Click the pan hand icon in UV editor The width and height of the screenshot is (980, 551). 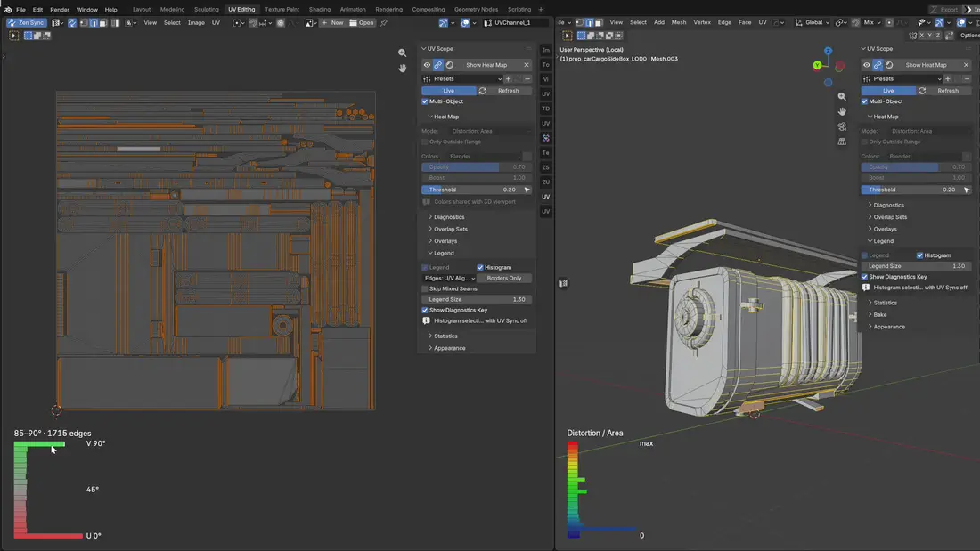click(403, 68)
